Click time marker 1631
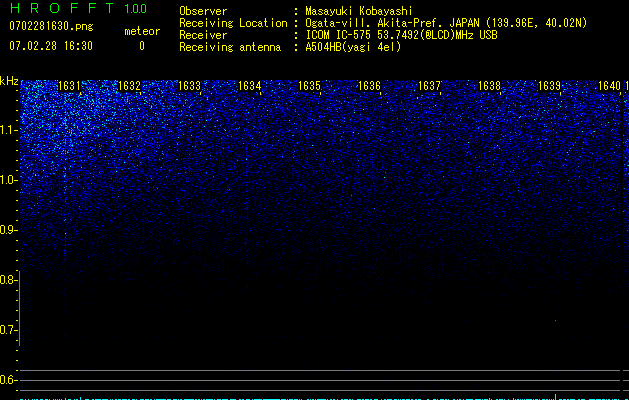629x400 pixels. pos(69,86)
